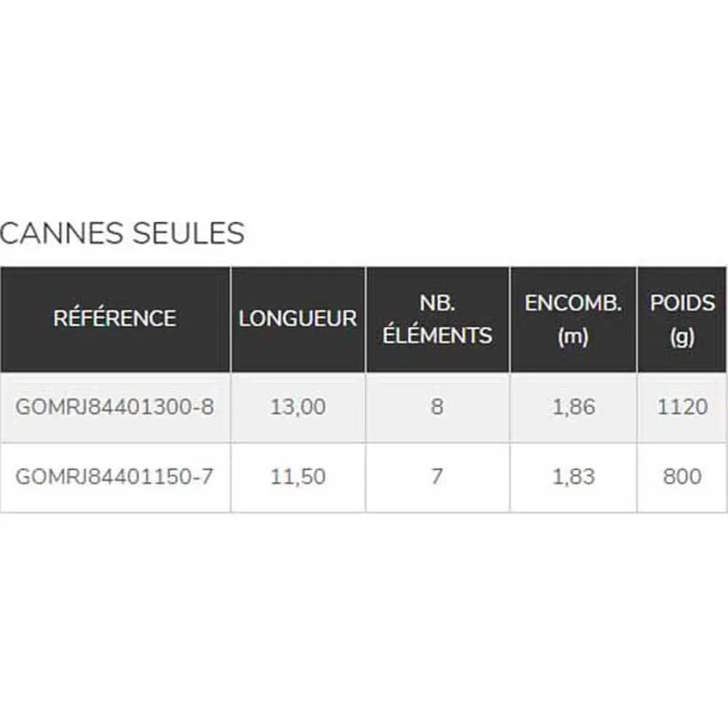Click the 13,00 length value
The height and width of the screenshot is (728, 728).
tap(298, 407)
